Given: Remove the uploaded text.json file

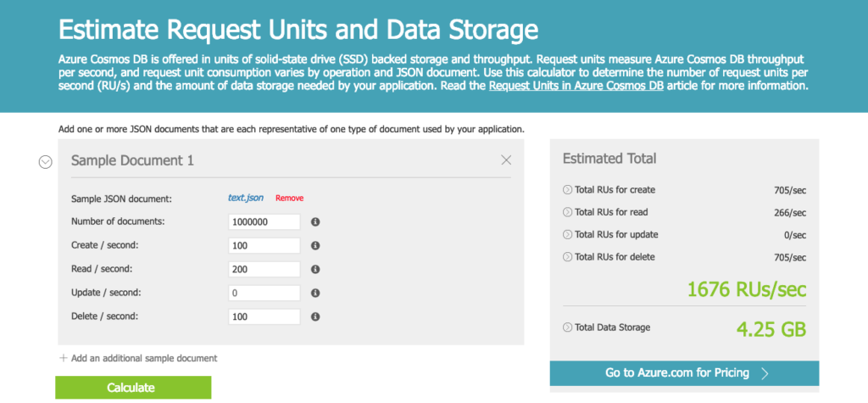Looking at the screenshot, I should pos(290,199).
